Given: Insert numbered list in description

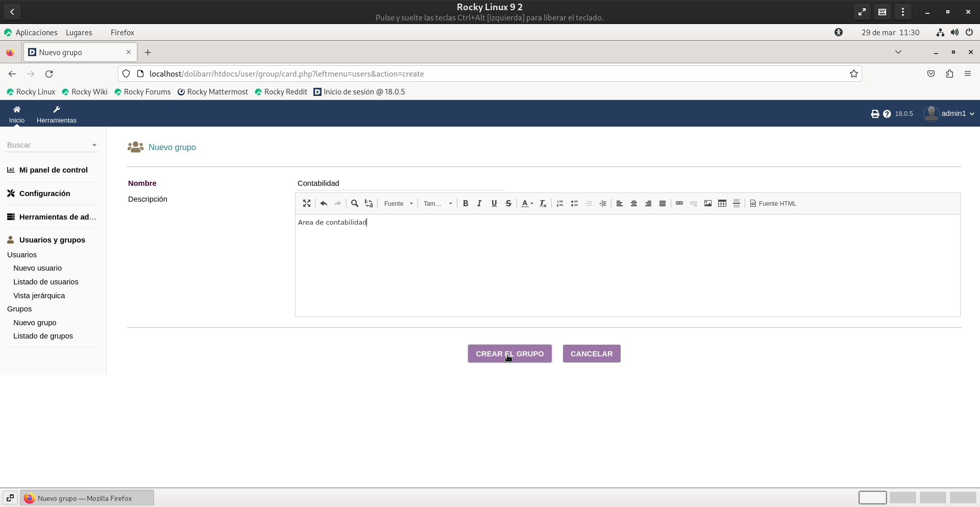Looking at the screenshot, I should click(x=560, y=203).
